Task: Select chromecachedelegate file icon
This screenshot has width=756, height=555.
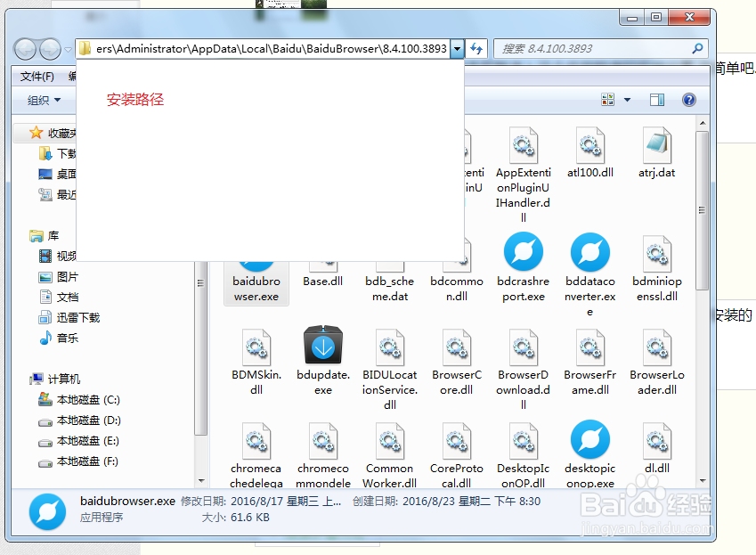Action: [256, 440]
